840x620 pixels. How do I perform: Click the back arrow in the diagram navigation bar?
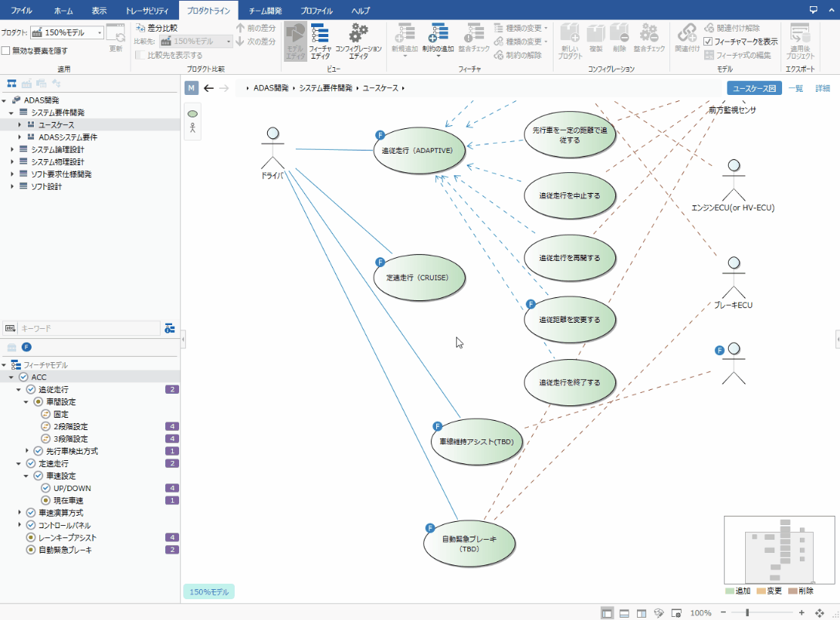click(x=208, y=88)
